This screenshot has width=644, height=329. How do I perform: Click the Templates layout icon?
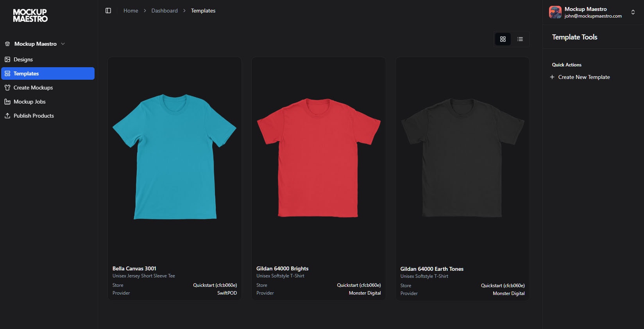[7, 73]
